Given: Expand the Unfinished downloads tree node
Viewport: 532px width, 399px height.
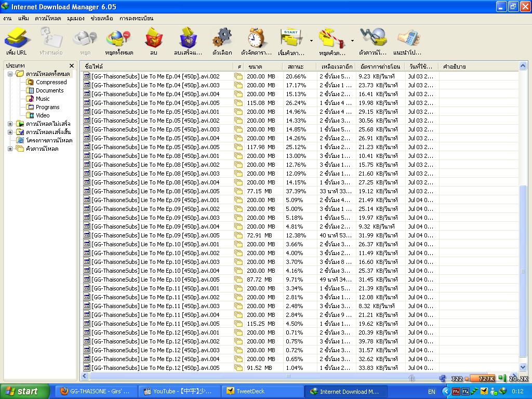Looking at the screenshot, I should click(x=10, y=124).
